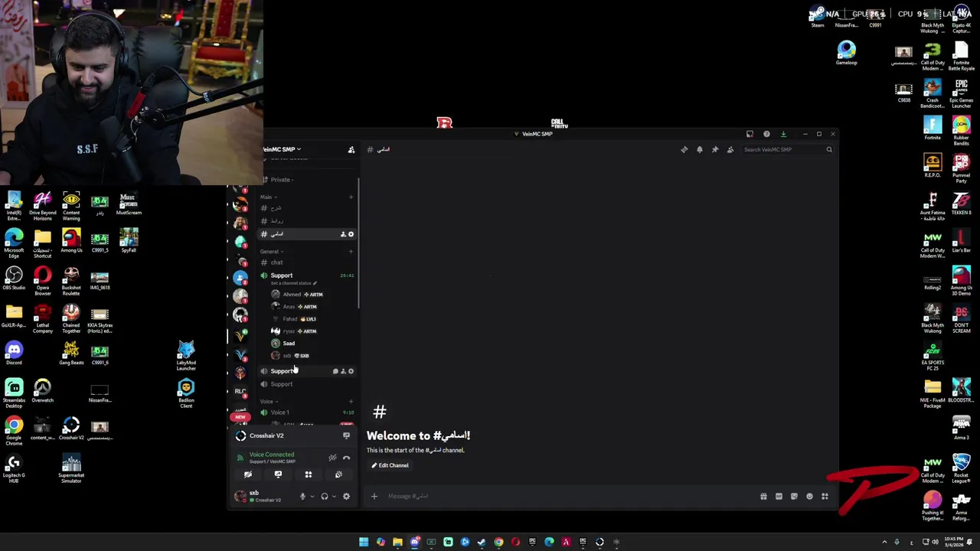This screenshot has width=980, height=551.
Task: Open notification settings bell icon
Action: [x=700, y=150]
